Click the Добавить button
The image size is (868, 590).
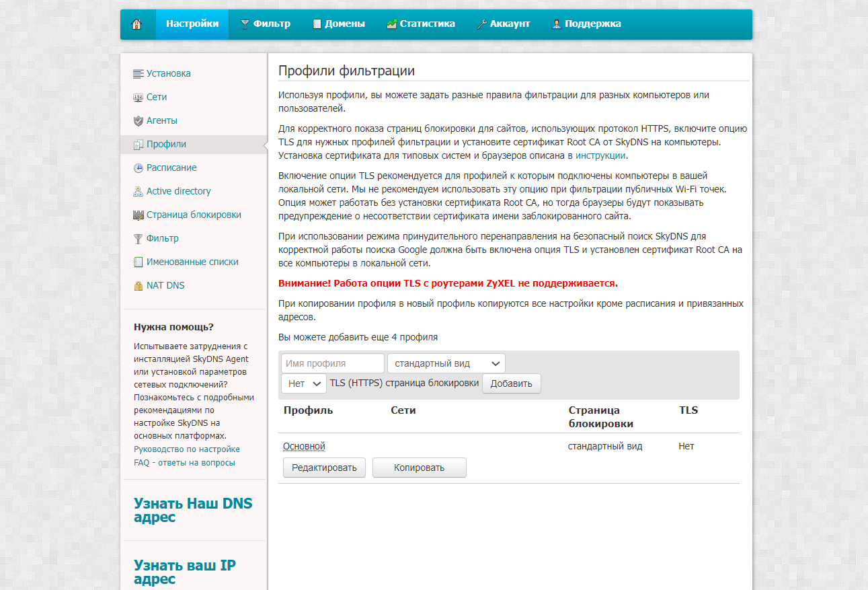[x=511, y=383]
